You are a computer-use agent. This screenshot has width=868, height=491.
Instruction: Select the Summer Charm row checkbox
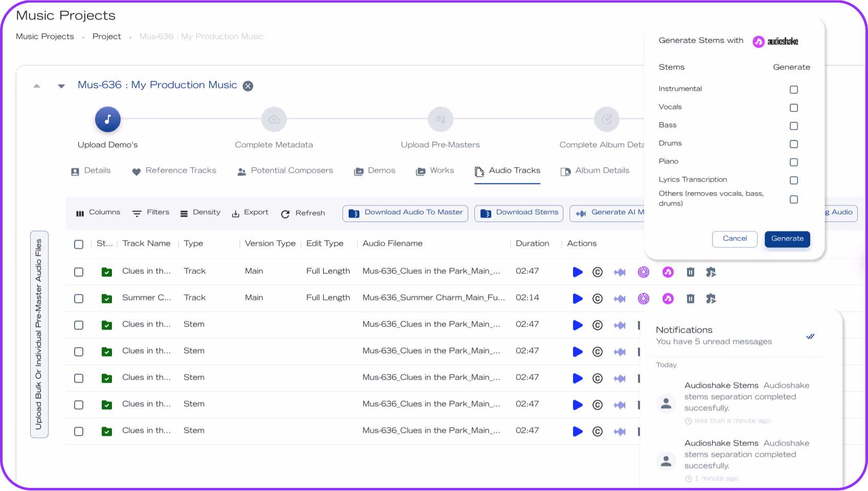pos(79,298)
